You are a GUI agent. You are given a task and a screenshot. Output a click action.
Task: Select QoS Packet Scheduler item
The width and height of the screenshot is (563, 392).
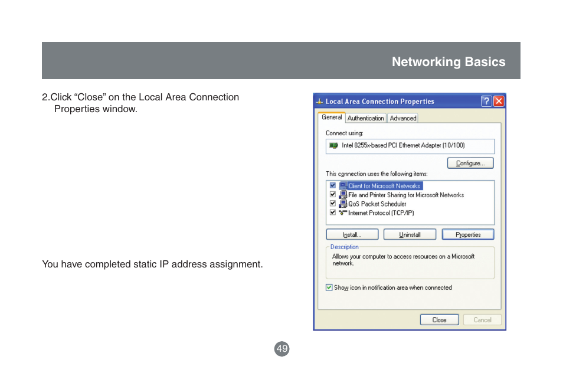pos(377,204)
